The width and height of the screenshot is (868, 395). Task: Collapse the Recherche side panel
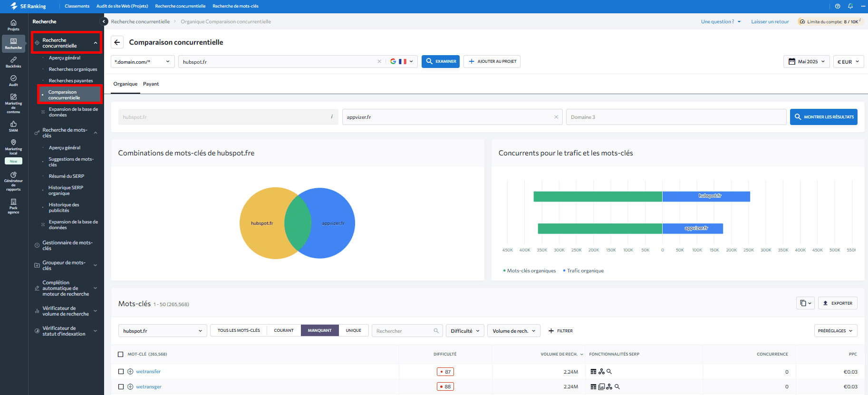coord(104,21)
